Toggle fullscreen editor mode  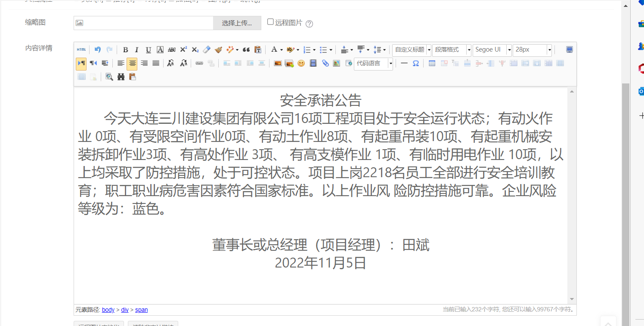pyautogui.click(x=570, y=50)
